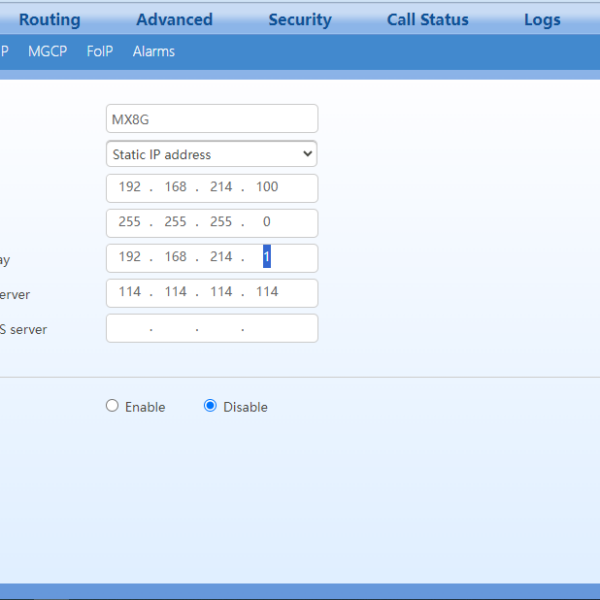Click the empty secondary DNS server field

[x=211, y=328]
